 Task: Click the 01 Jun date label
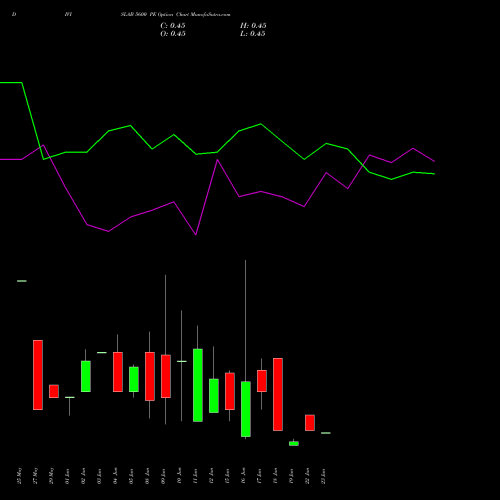coord(67,476)
